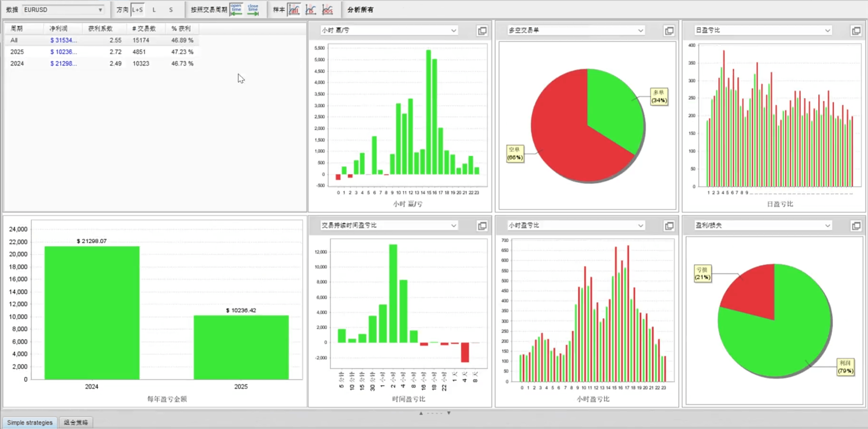868x429 pixels.
Task: Switch to the 组合策略 tab
Action: point(76,422)
